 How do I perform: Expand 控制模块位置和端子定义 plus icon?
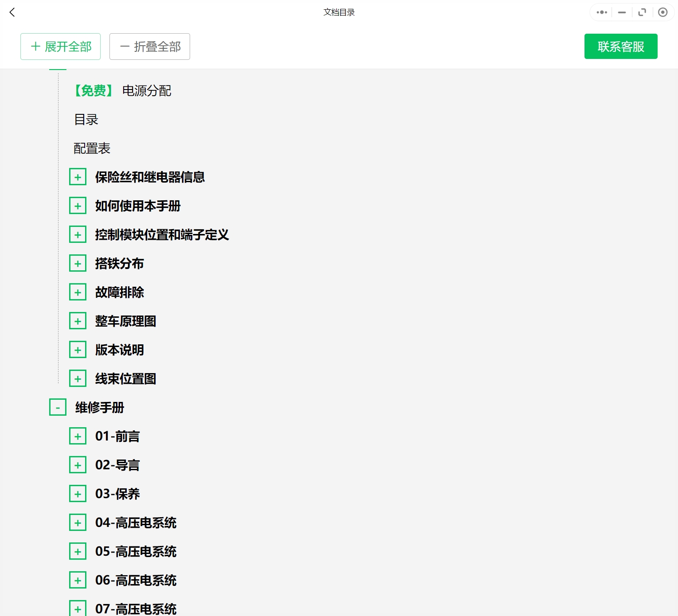tap(78, 235)
